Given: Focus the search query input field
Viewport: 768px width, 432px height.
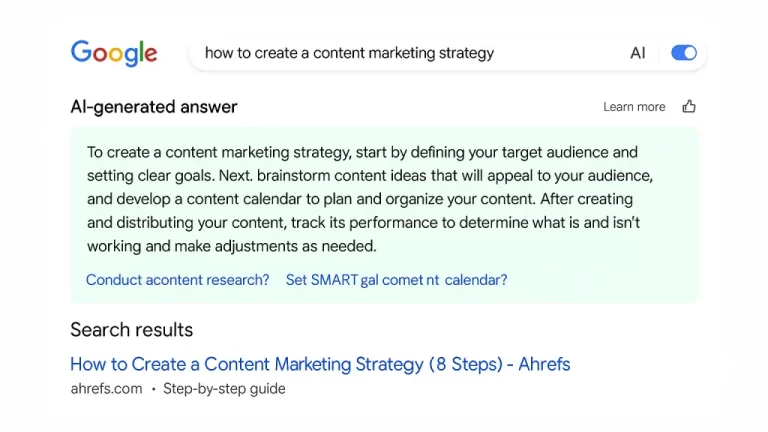Looking at the screenshot, I should [x=400, y=53].
